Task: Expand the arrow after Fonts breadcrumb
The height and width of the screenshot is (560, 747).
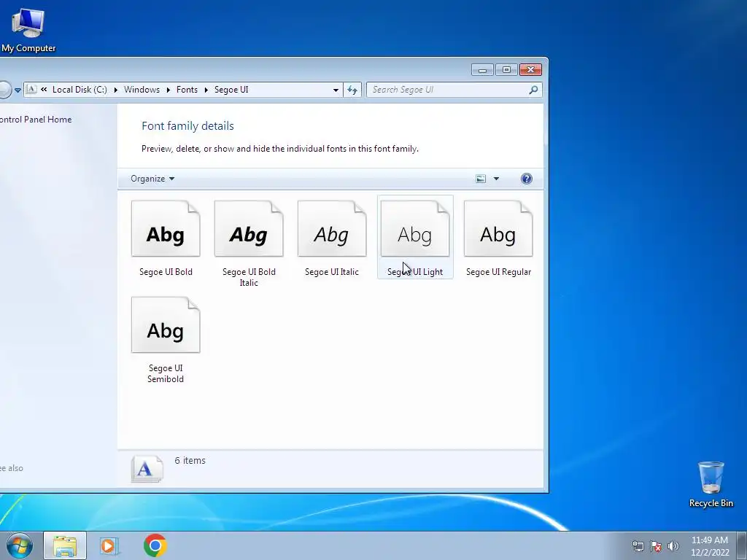Action: (206, 90)
